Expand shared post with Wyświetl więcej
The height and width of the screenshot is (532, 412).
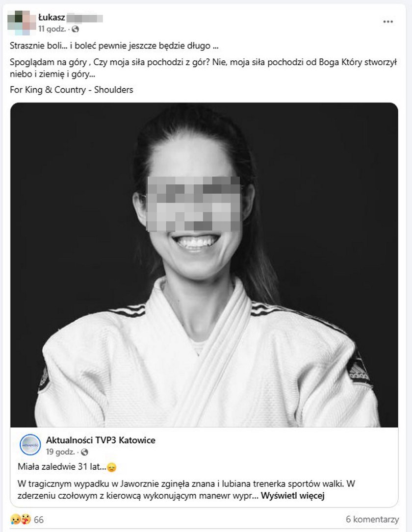click(x=292, y=496)
